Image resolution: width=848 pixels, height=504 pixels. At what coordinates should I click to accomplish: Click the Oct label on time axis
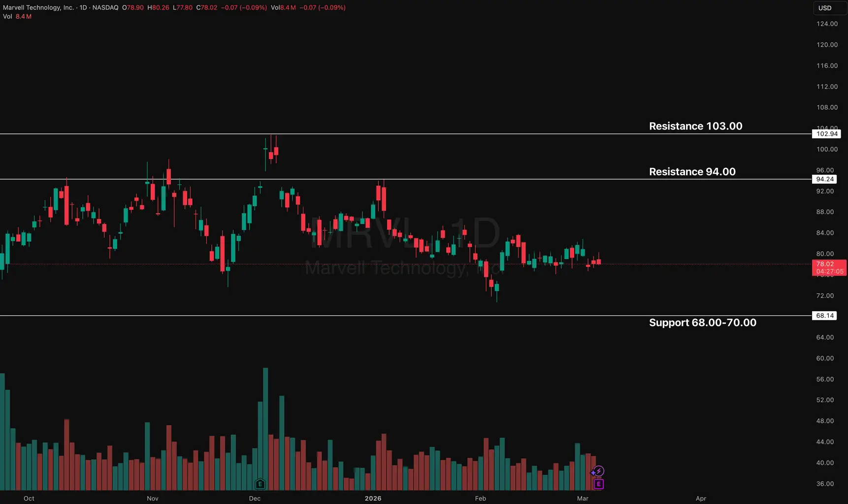click(29, 498)
